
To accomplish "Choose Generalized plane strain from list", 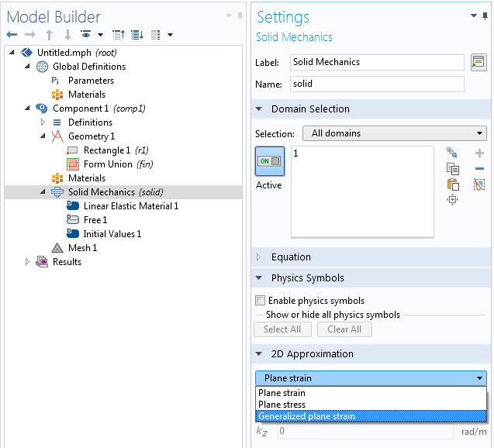I will pos(307,416).
